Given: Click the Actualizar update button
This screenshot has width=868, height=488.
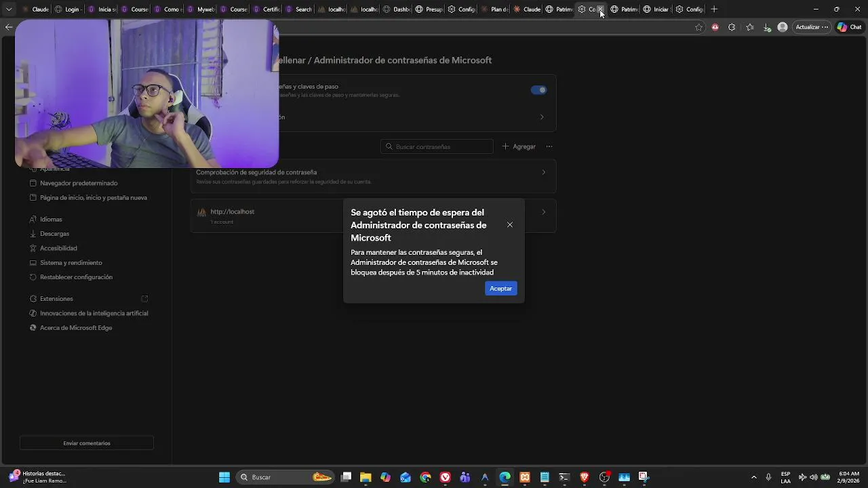Looking at the screenshot, I should (x=812, y=27).
